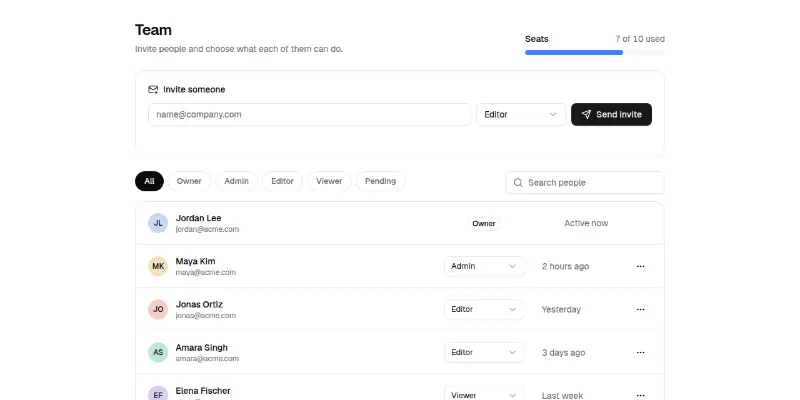Click the email jordan@acme.com
The image size is (800, 400).
[x=207, y=230]
